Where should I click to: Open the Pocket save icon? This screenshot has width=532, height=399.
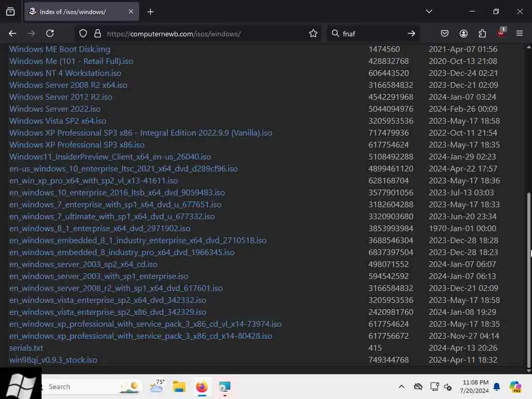tap(445, 33)
